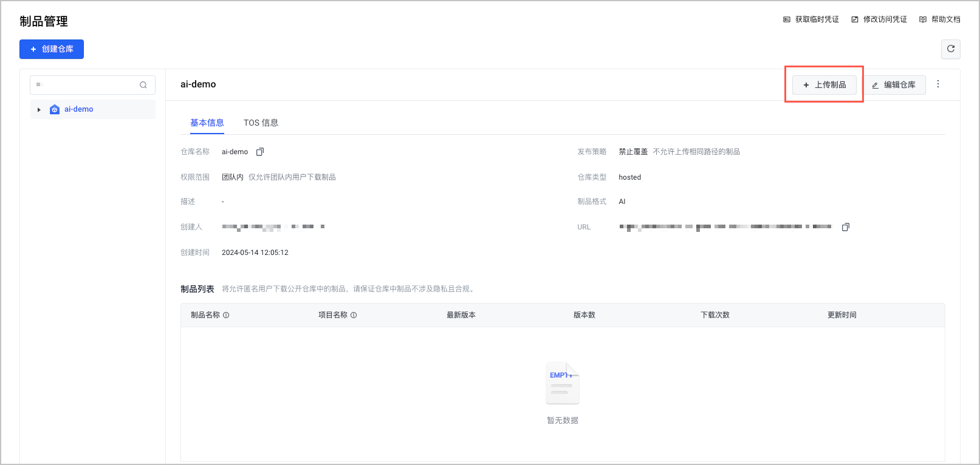Click the info icon beside 项目名称
Screen dimensions: 980x465
(x=354, y=315)
